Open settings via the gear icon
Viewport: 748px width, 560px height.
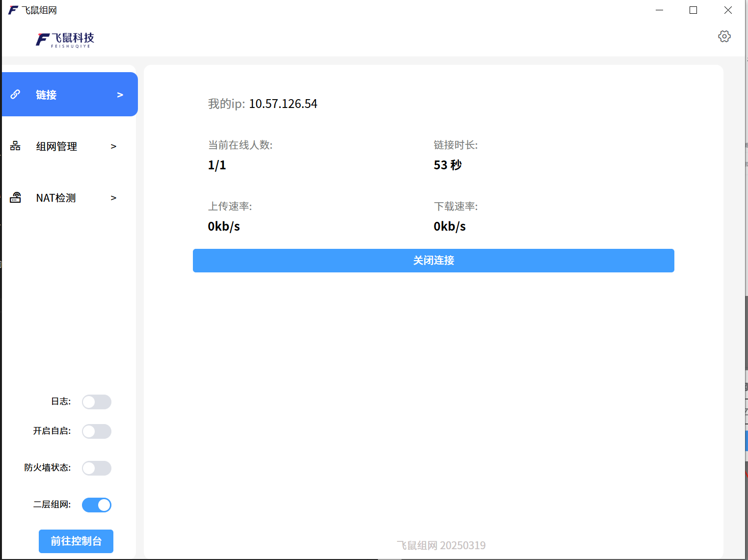[724, 36]
